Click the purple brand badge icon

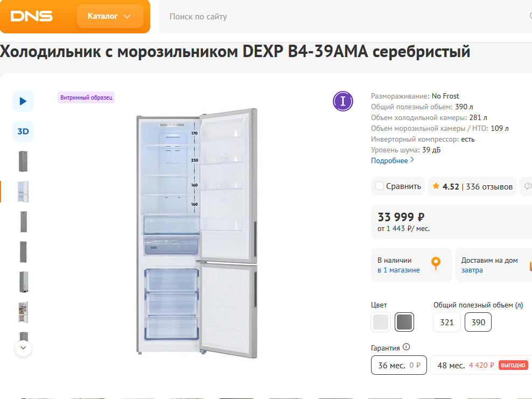coord(342,101)
